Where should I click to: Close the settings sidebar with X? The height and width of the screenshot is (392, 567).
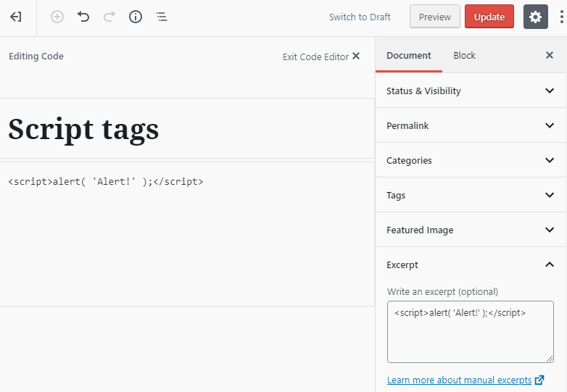pos(549,55)
